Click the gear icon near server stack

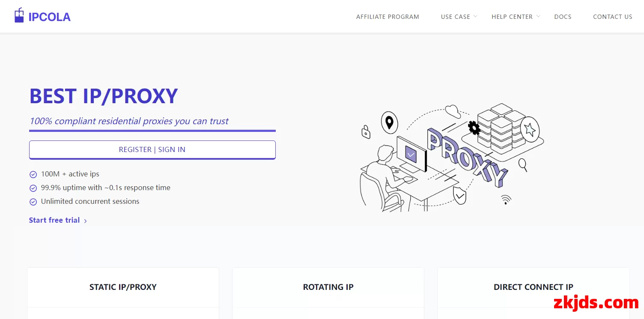pos(474,128)
